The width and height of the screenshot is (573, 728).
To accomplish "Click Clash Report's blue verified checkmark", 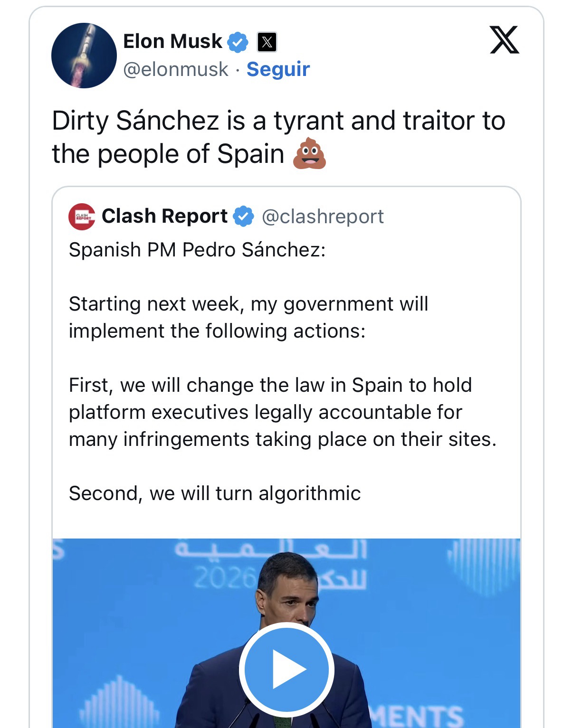I will pyautogui.click(x=243, y=217).
